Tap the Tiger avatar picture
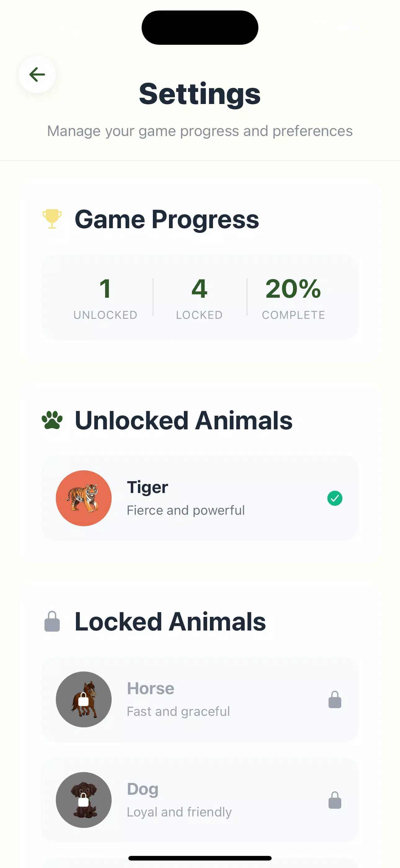 click(x=83, y=498)
